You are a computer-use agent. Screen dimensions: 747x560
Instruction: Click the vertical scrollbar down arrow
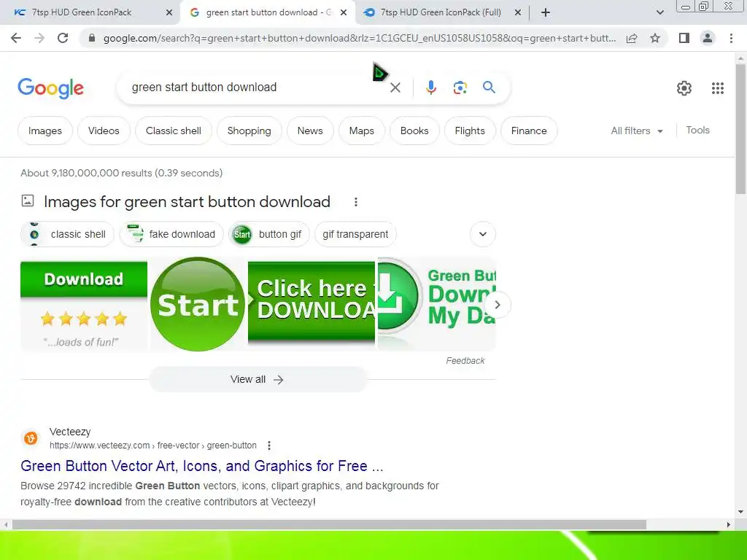pyautogui.click(x=740, y=513)
